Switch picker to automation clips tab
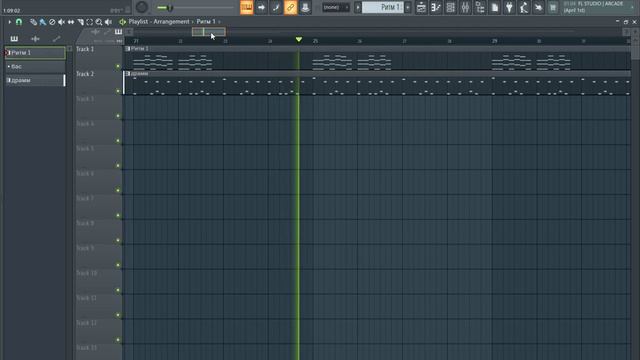 tap(56, 39)
